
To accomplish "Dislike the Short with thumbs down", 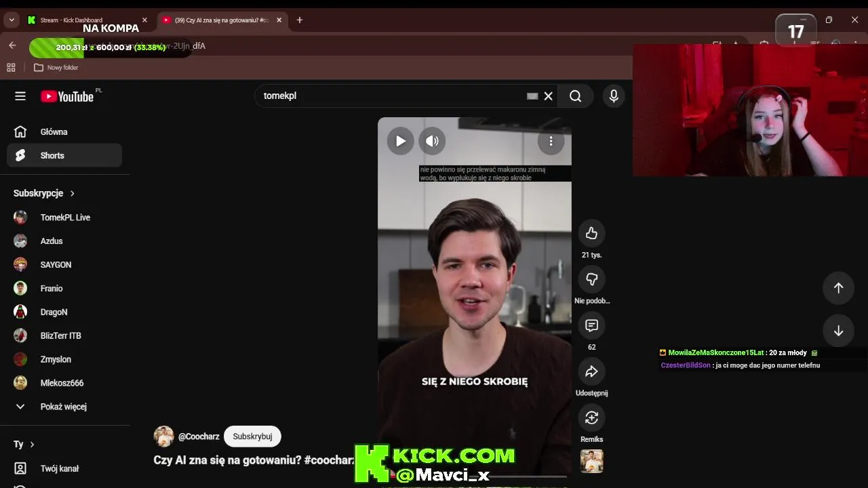I will [x=591, y=279].
